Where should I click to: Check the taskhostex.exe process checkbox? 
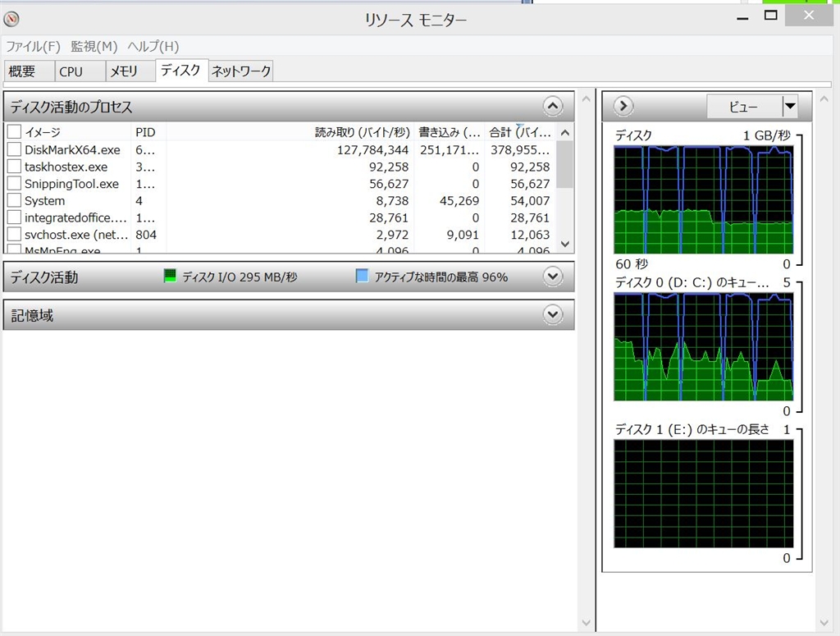coord(15,167)
